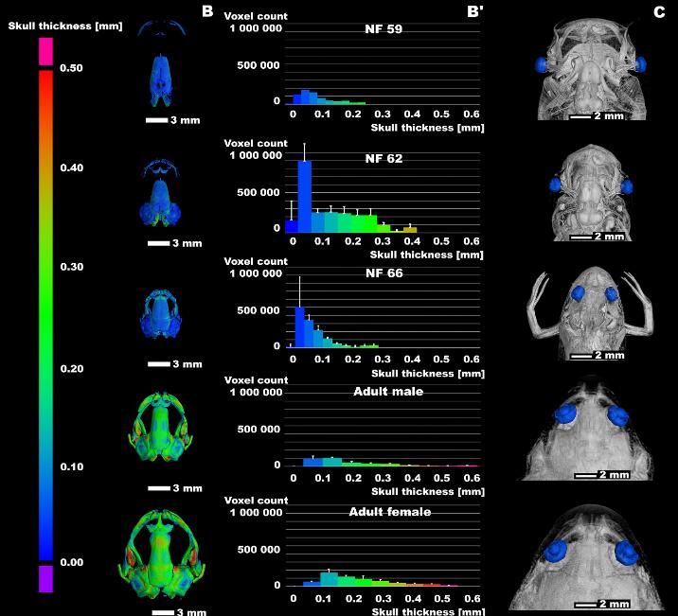Select the Adult male histogram title

coord(388,391)
